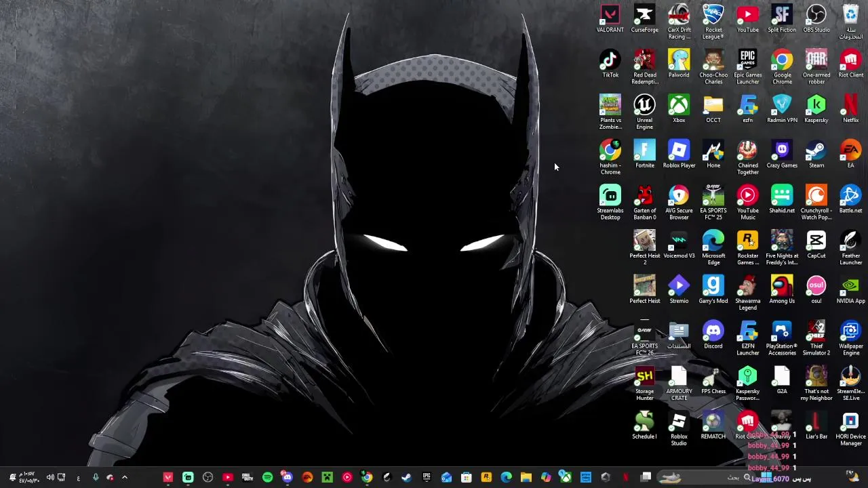Select the Shahid.net desktop icon
The width and height of the screenshot is (868, 488).
(x=782, y=200)
